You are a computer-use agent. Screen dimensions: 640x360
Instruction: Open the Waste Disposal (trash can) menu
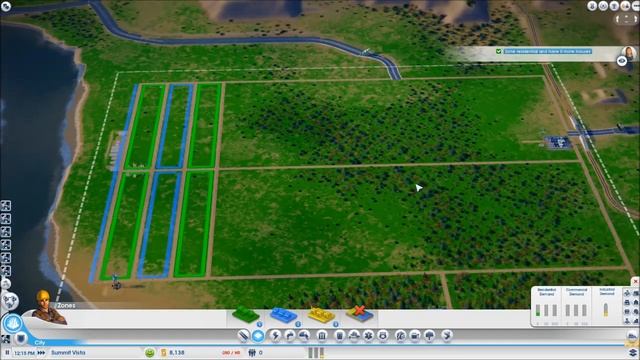[x=340, y=336]
